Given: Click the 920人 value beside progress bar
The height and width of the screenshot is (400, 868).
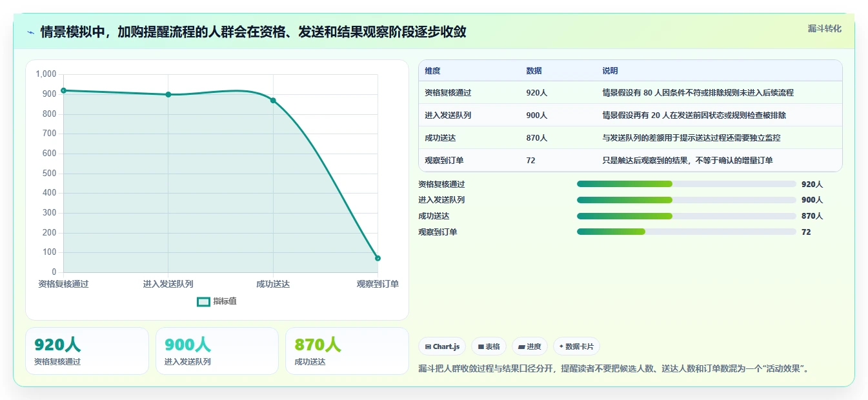Looking at the screenshot, I should pos(812,184).
